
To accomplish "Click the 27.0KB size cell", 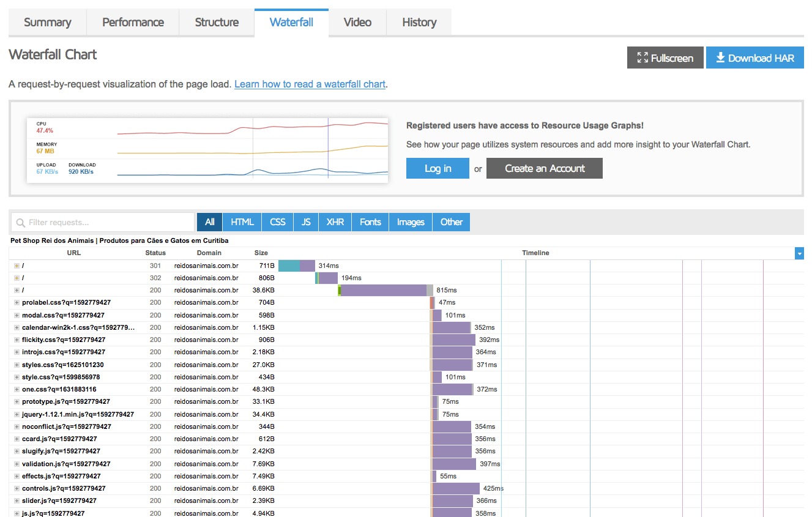I will click(264, 365).
